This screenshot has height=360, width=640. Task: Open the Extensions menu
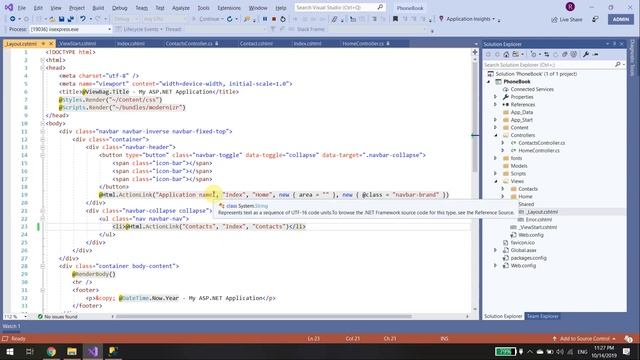[229, 8]
